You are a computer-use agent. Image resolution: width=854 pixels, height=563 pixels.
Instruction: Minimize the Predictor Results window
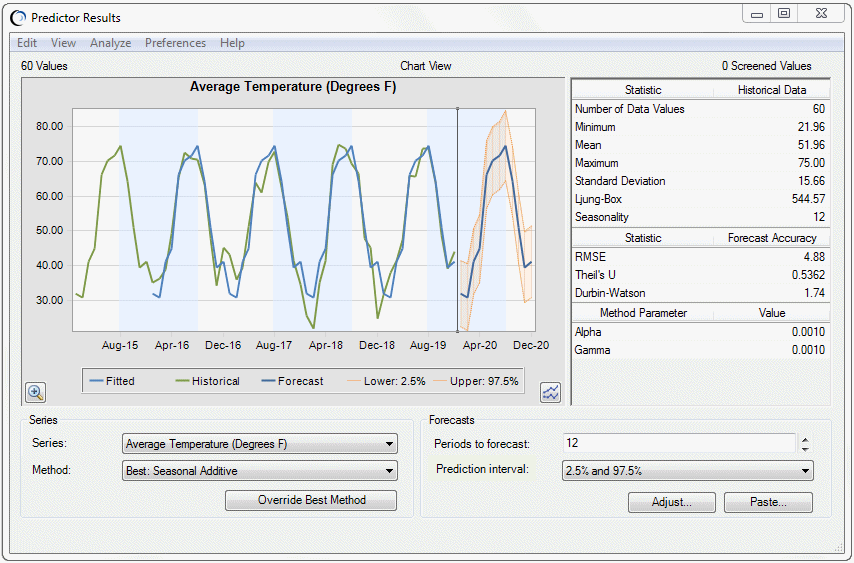click(757, 13)
